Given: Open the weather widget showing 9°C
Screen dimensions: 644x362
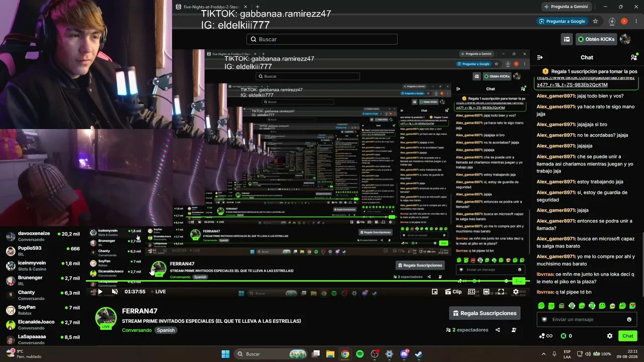Looking at the screenshot, I should (24, 354).
